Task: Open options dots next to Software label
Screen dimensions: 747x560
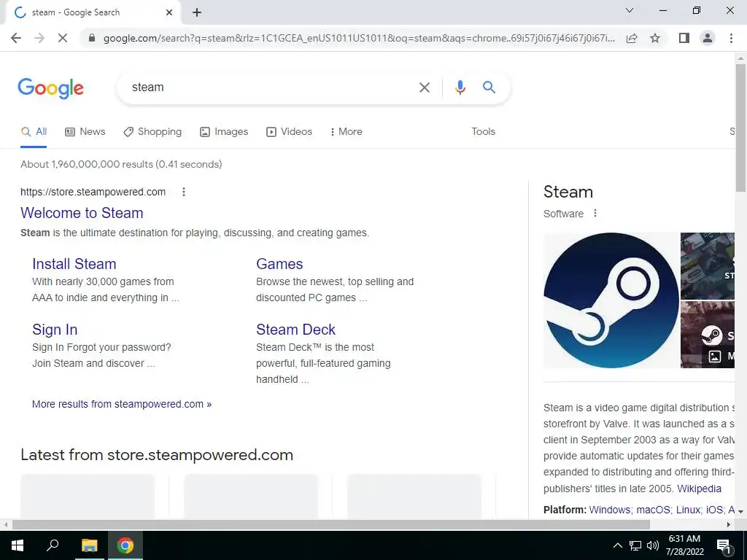Action: point(595,214)
